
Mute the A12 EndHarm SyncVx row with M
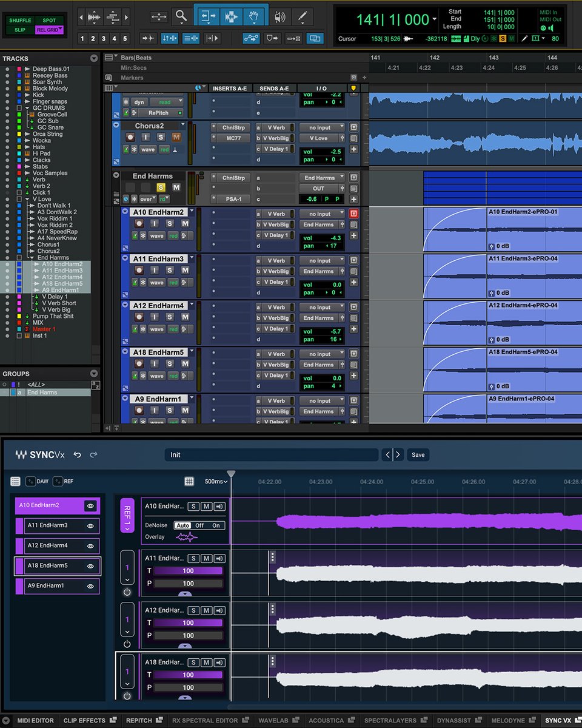click(x=206, y=610)
